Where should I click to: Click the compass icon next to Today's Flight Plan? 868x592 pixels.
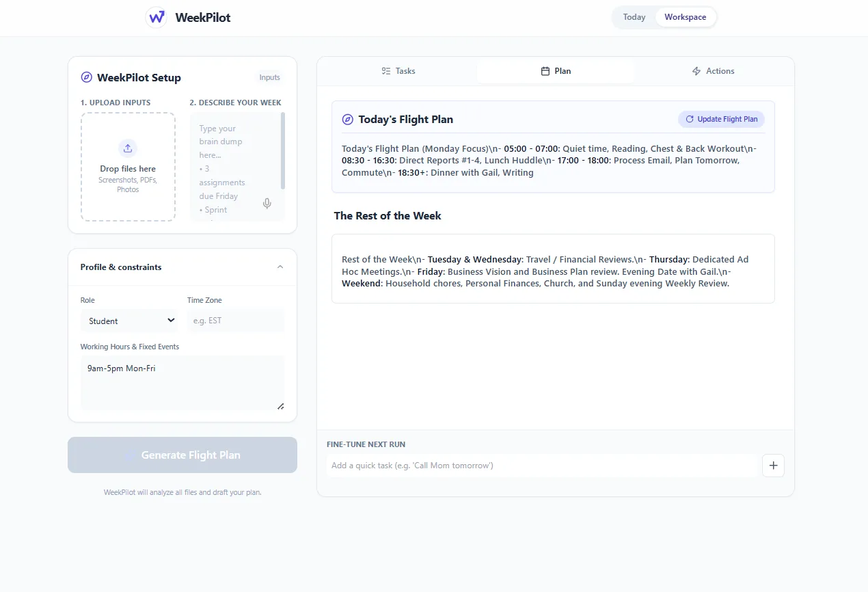tap(347, 120)
